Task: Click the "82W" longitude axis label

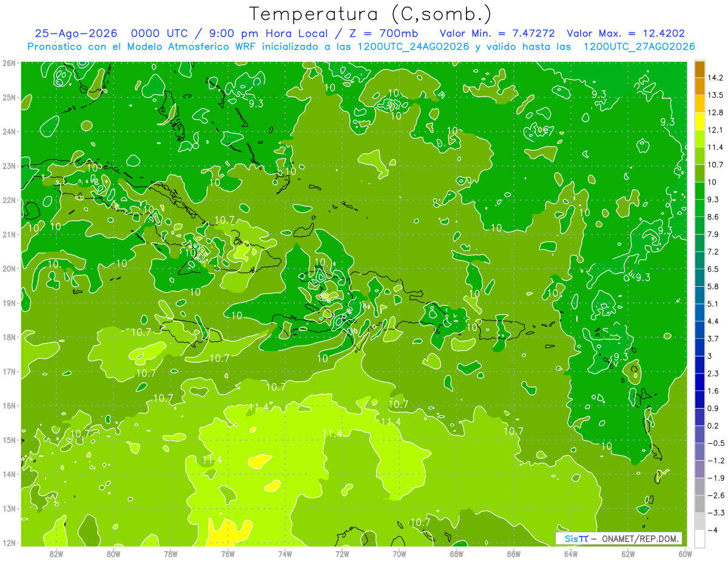Action: click(56, 554)
